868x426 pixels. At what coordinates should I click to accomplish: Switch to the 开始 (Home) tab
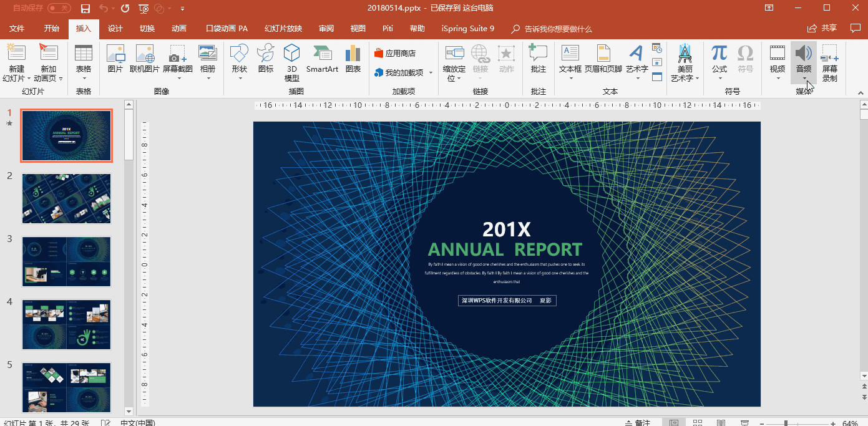pos(52,29)
